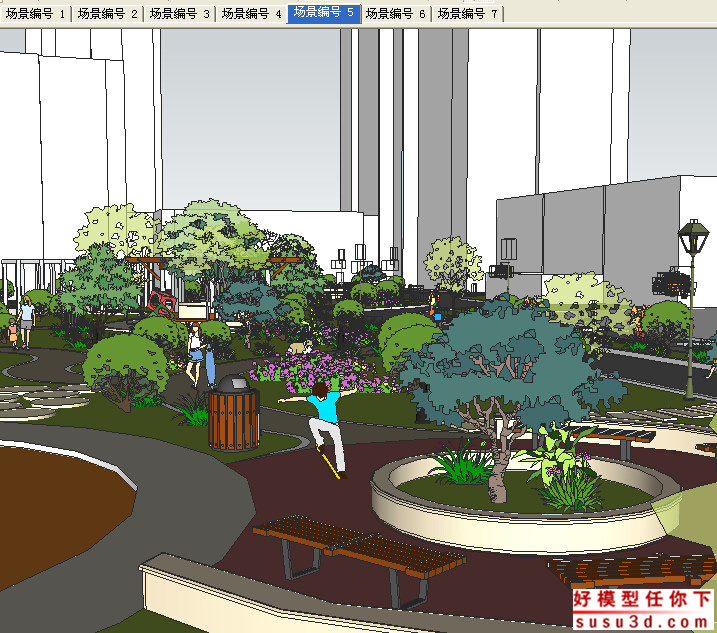Screen dimensions: 717x633
Task: Switch to scene tab 场景编号 1
Action: (x=35, y=14)
